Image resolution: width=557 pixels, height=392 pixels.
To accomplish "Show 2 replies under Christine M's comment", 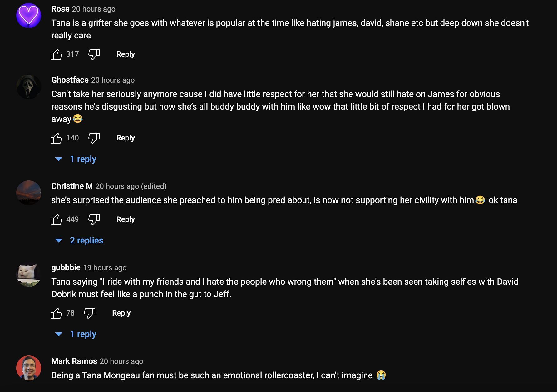I will (86, 241).
